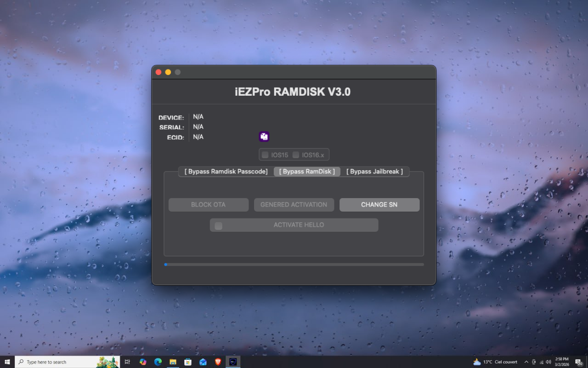This screenshot has height=368, width=588.
Task: Select the Bypass Jailbreak tab
Action: pyautogui.click(x=375, y=171)
